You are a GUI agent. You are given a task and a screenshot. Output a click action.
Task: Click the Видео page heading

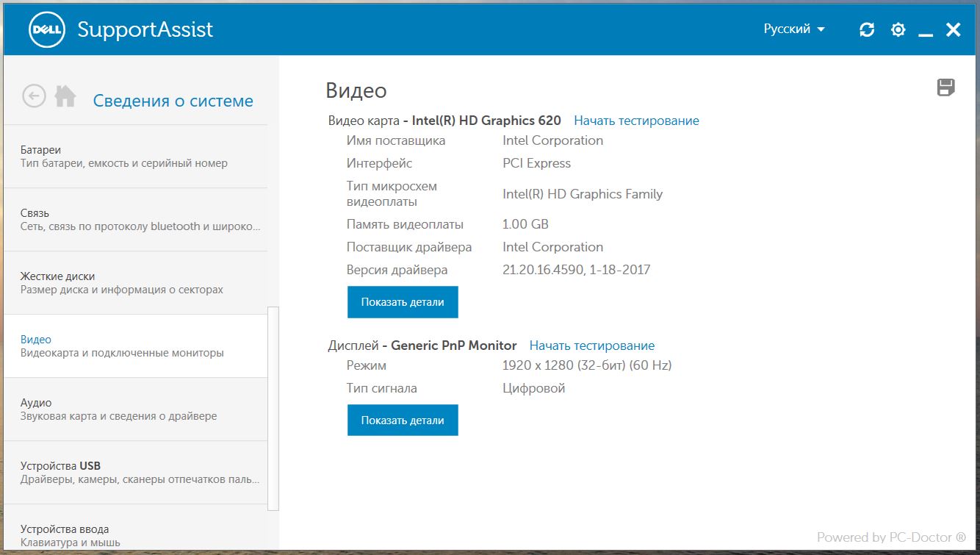coord(356,90)
